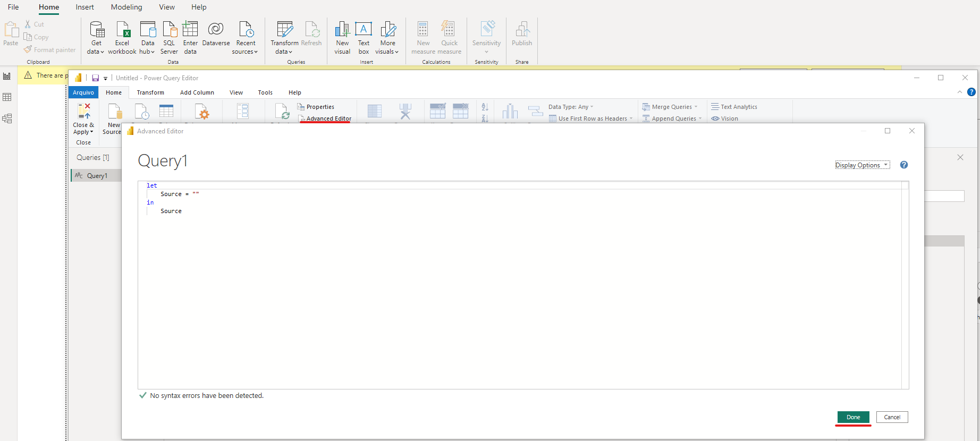Viewport: 980px width, 441px height.
Task: Open Arquivo tab in Power Query
Action: [83, 92]
